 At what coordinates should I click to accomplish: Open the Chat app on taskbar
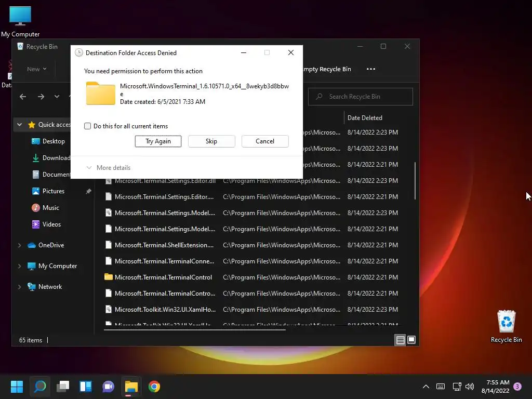pyautogui.click(x=108, y=387)
